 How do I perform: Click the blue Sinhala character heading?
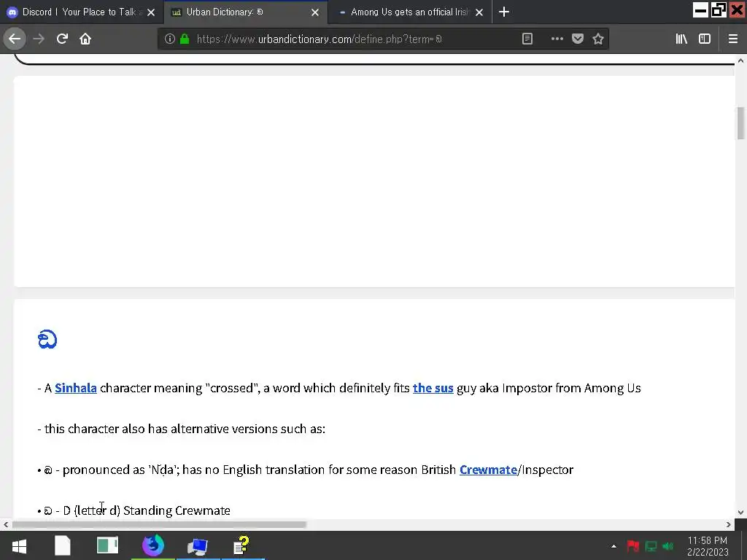(47, 340)
